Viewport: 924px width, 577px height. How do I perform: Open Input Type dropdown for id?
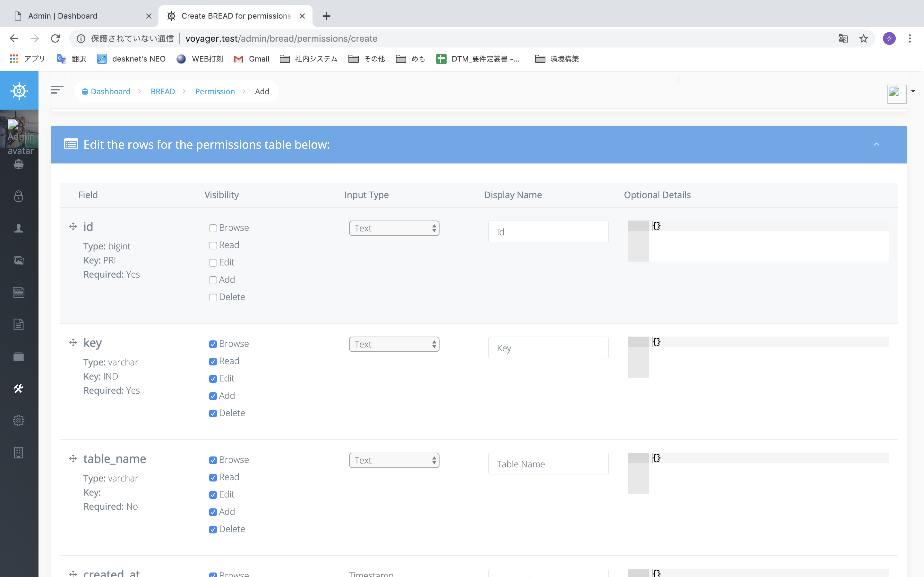[x=394, y=228]
